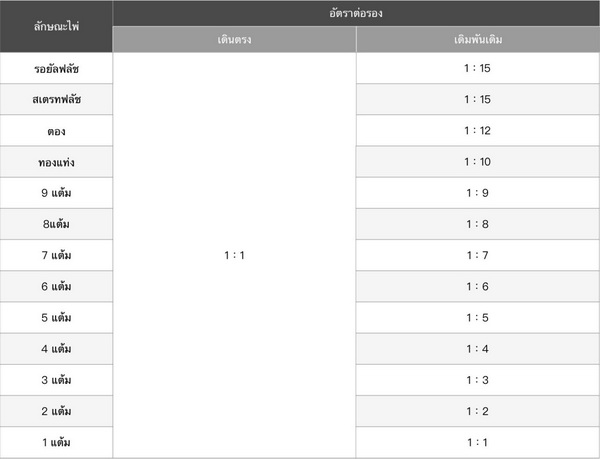
Task: Click the ลักษณะไพ่ header cell
Action: click(56, 27)
